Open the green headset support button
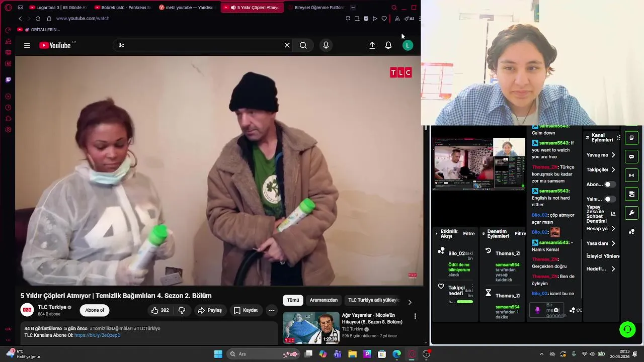The image size is (644, 362). pos(627,330)
